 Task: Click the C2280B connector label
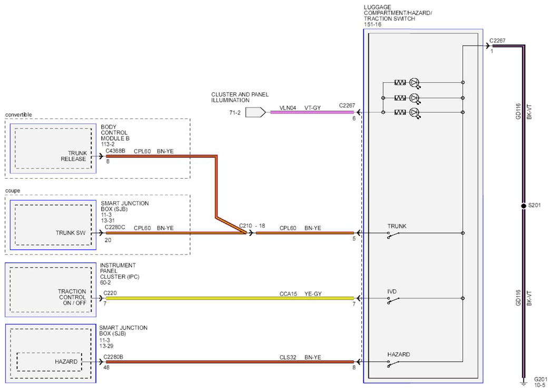113,357
